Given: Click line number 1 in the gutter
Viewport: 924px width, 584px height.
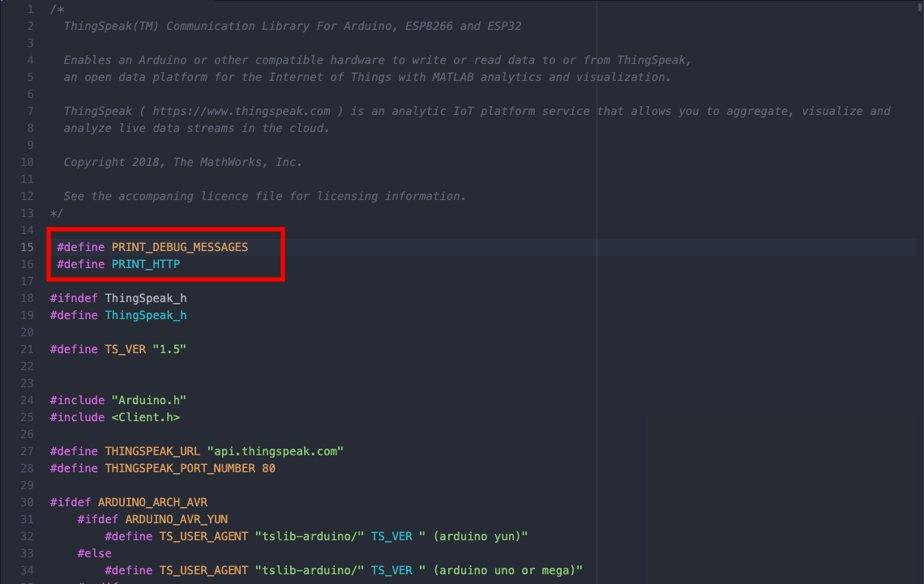Looking at the screenshot, I should click(x=31, y=10).
